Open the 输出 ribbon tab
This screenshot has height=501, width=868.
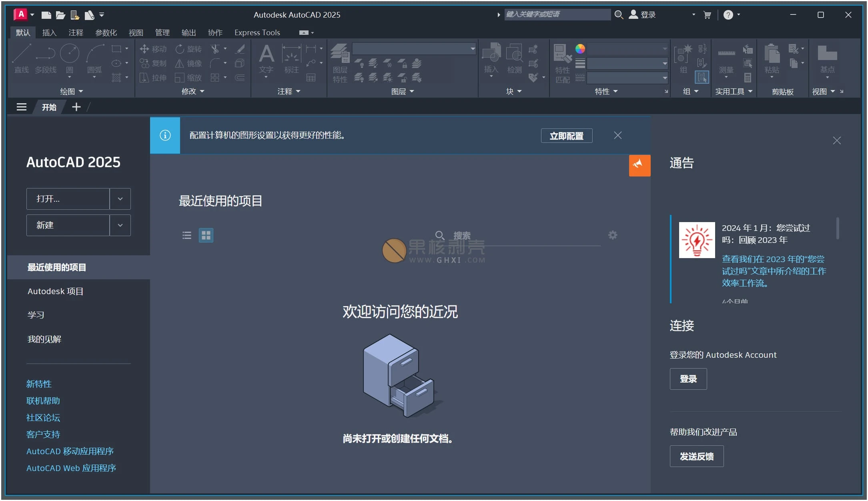pos(188,32)
